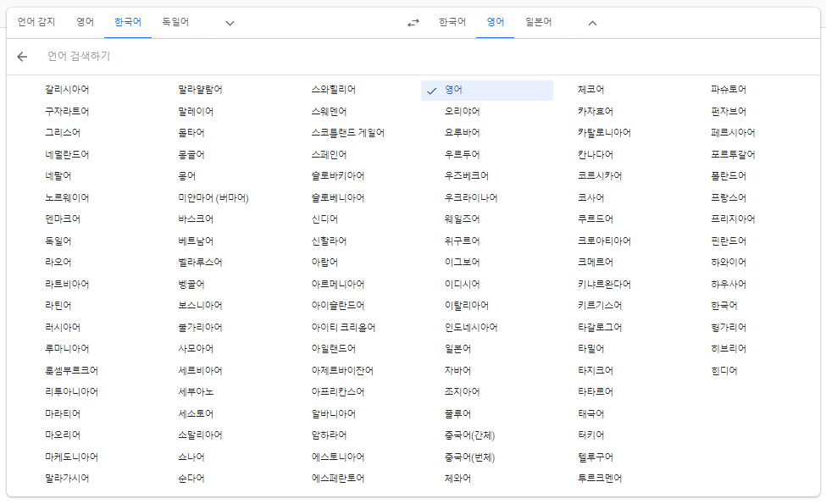Choose 불가리아어 language entry
Screen dimensions: 826x504
tap(200, 328)
